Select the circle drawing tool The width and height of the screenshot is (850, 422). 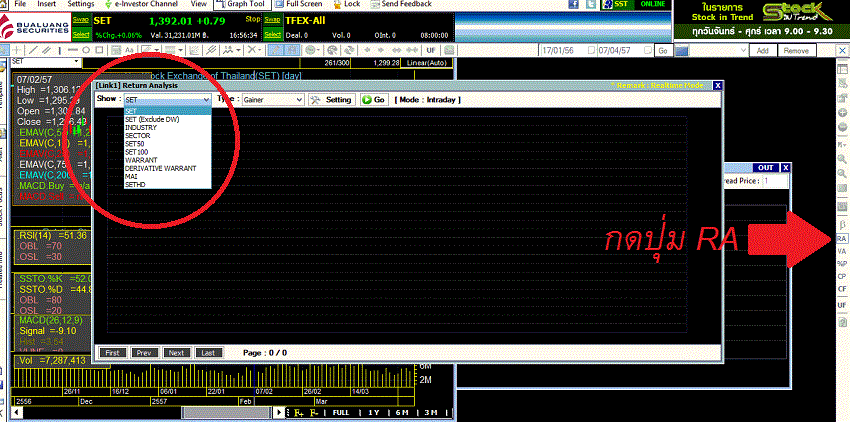(86, 50)
